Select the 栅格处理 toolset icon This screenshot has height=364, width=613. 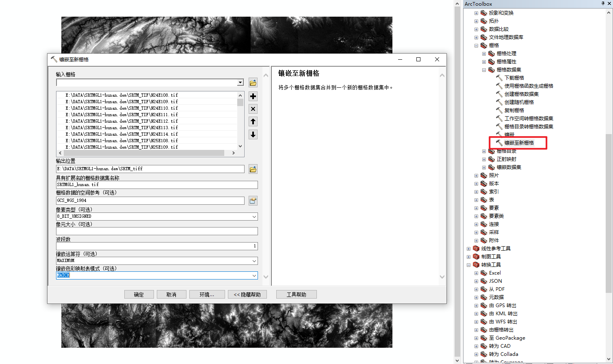492,53
